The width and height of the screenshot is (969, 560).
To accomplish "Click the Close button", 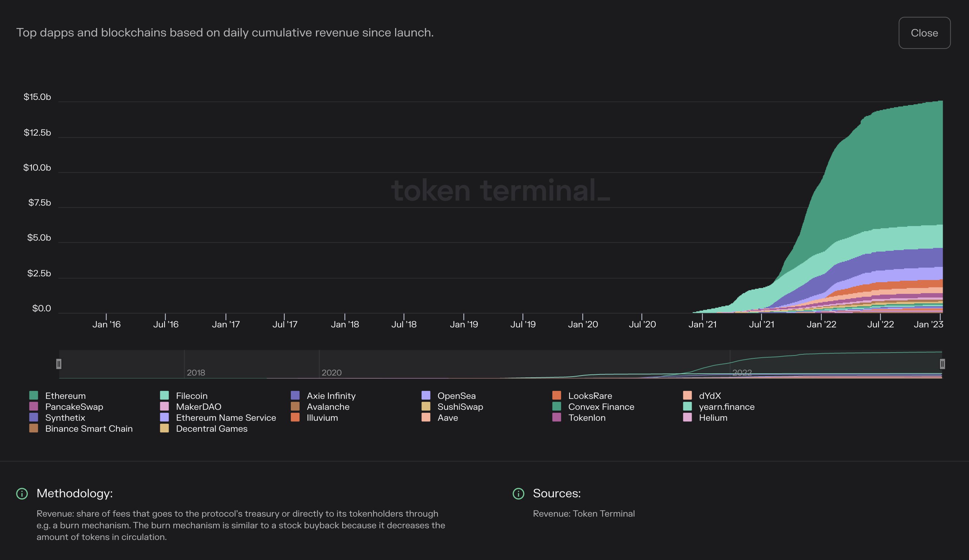I will (924, 33).
